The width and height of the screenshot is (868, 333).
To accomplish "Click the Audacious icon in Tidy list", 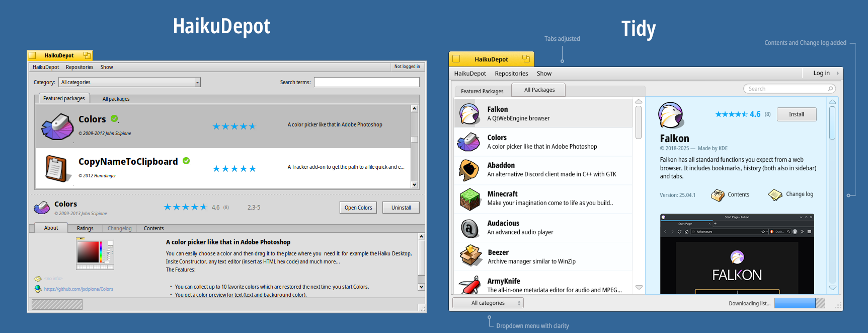I will pos(469,228).
